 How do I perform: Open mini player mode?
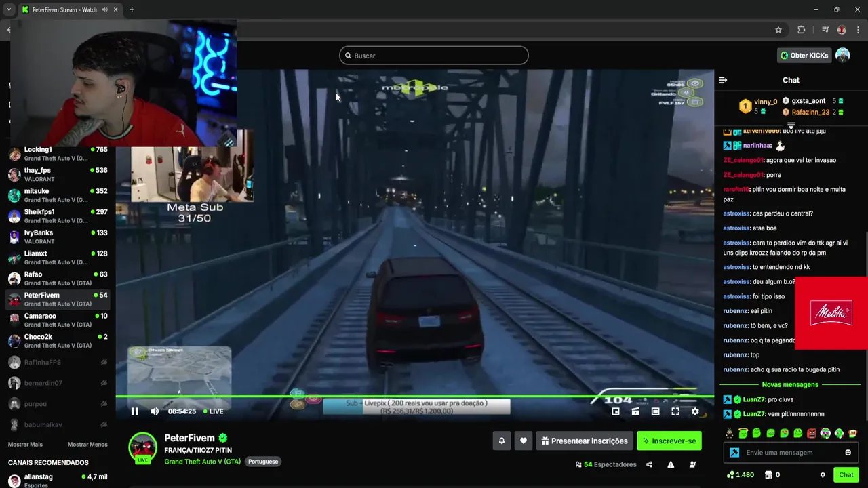[x=615, y=411]
